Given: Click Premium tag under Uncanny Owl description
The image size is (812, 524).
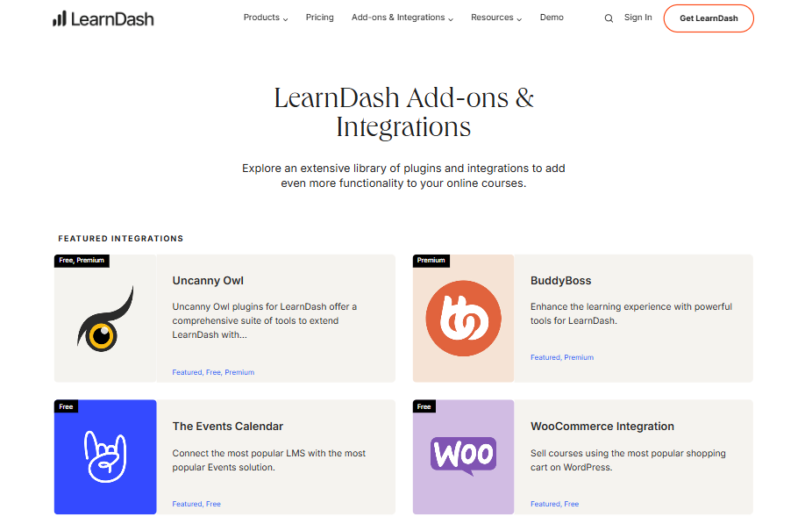Looking at the screenshot, I should (x=239, y=372).
